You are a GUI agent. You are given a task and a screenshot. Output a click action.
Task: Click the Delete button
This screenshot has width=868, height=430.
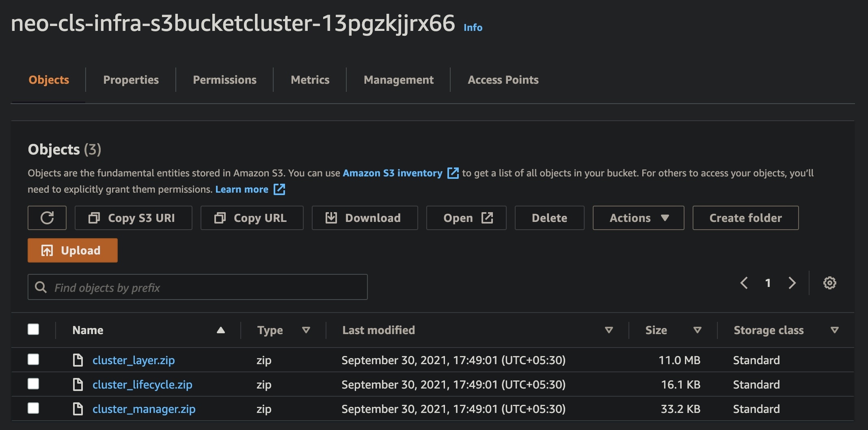[x=550, y=218]
